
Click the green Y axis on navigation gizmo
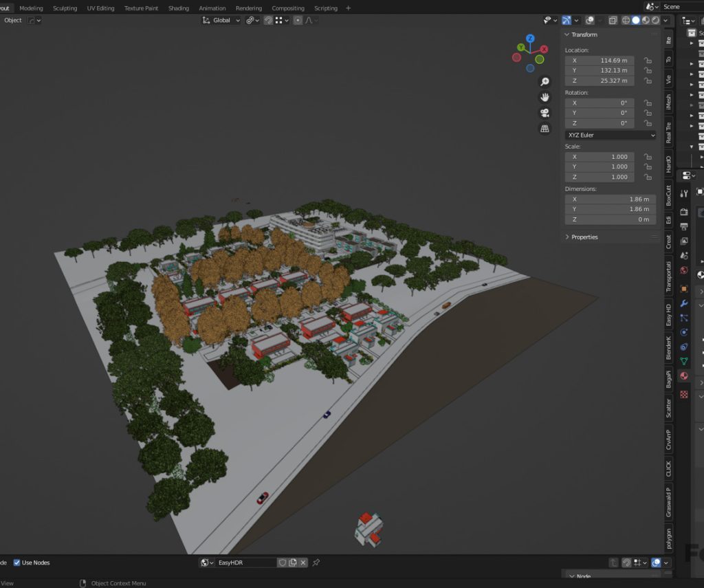[x=522, y=47]
